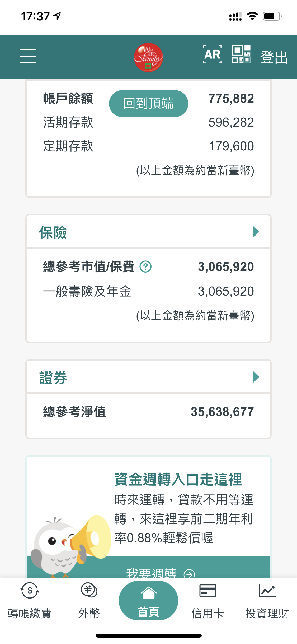Expand the 證券 securities section arrow

tap(256, 377)
